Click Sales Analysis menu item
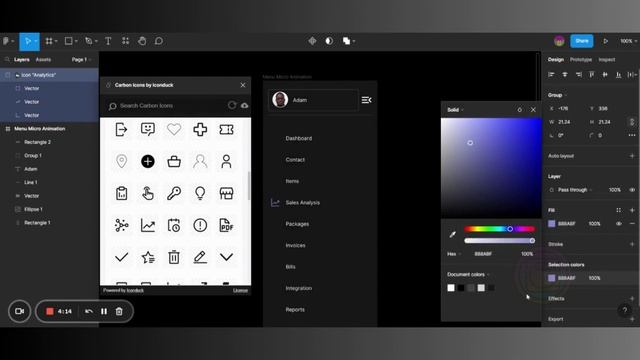This screenshot has height=360, width=640. tap(302, 202)
